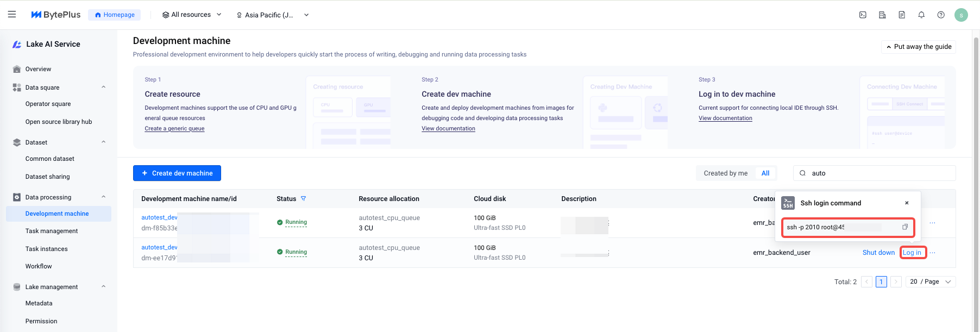Click the search field containing auto

(880, 173)
